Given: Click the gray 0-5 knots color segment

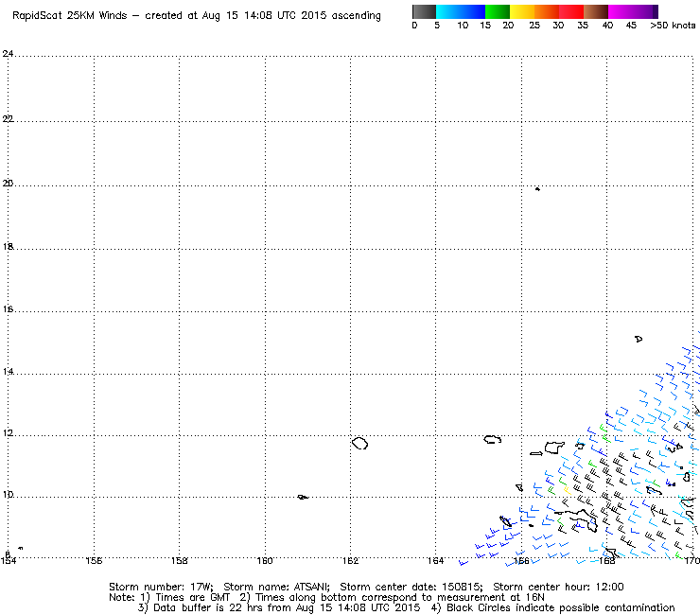Looking at the screenshot, I should [424, 11].
